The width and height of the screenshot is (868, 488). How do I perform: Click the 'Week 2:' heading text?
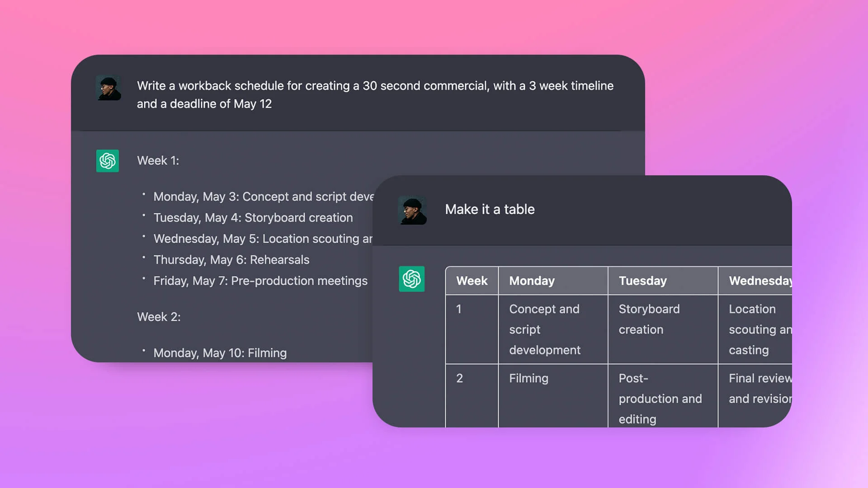(x=159, y=317)
